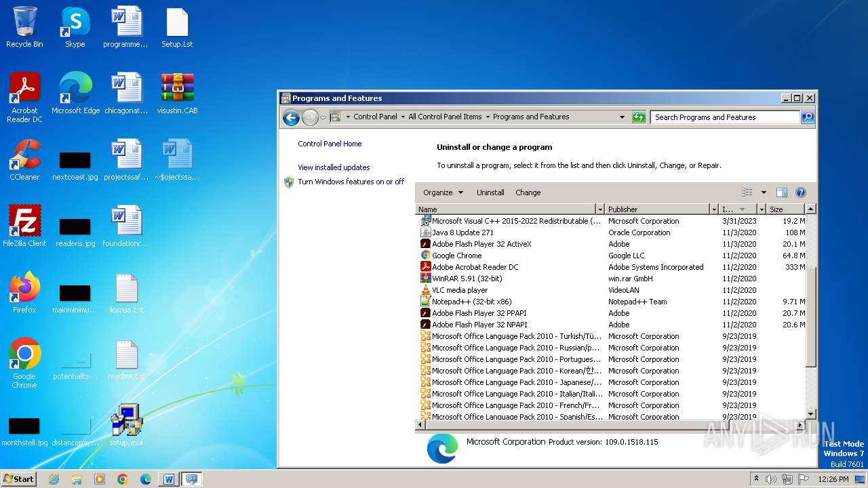
Task: Click the horizontal scrollbar right arrow
Action: [800, 424]
